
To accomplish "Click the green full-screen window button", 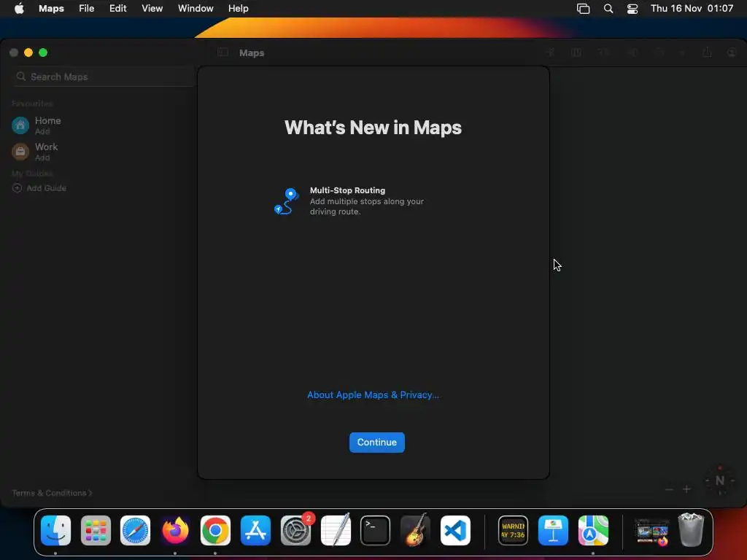I will tap(43, 52).
